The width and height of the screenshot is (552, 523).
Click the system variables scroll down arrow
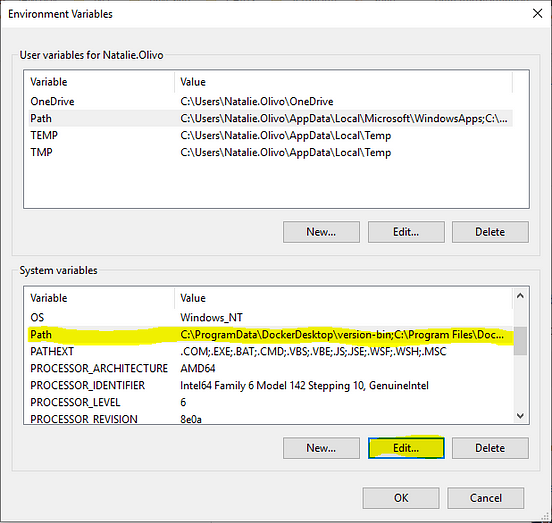click(520, 416)
